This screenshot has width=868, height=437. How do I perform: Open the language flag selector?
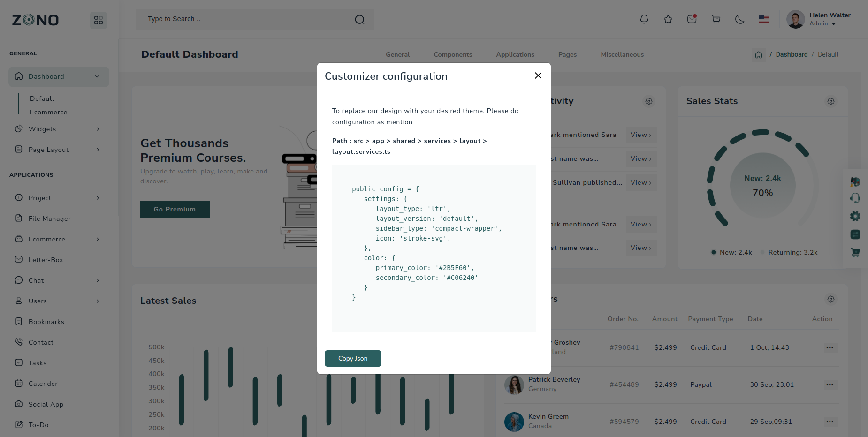click(763, 19)
